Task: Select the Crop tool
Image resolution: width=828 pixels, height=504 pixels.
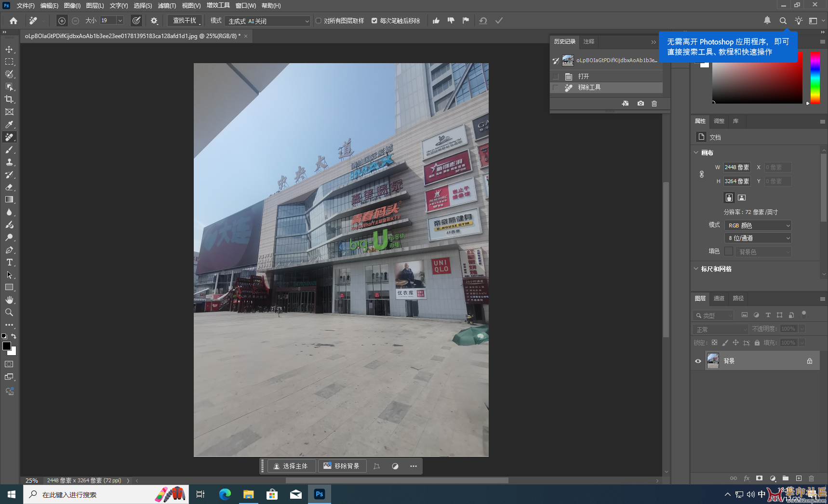Action: [x=9, y=99]
